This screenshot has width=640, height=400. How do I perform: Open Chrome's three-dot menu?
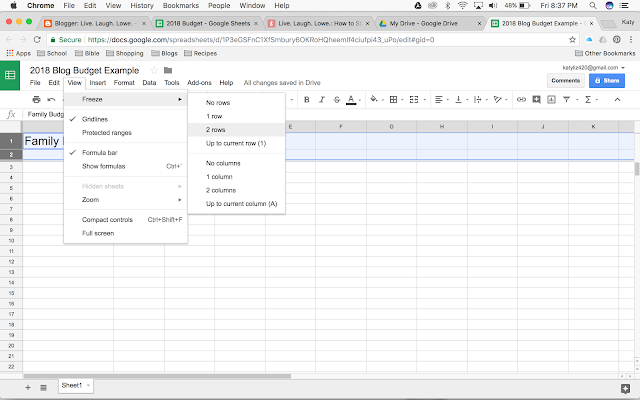(631, 40)
